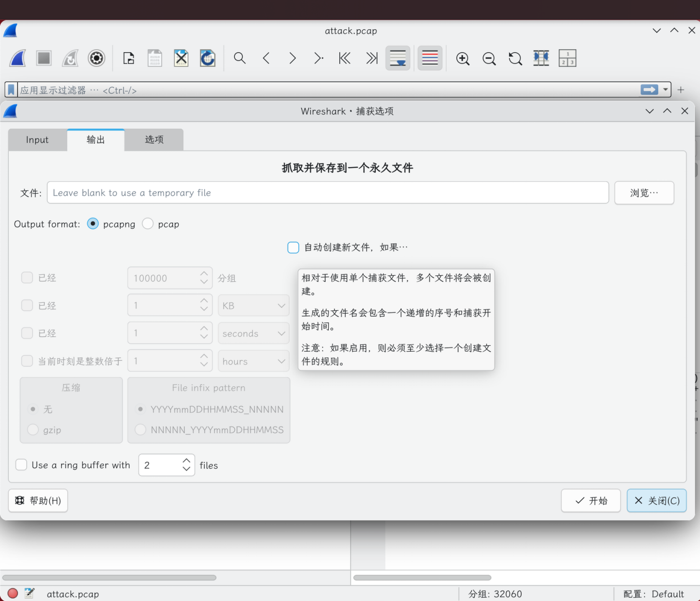700x601 pixels.
Task: Go to specified packet icon
Action: pyautogui.click(x=319, y=58)
